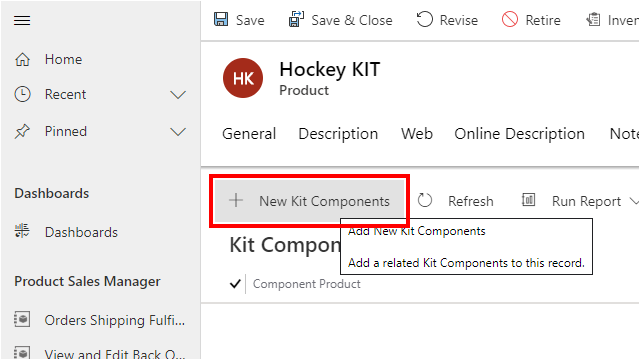Click the Run Report chart icon
Viewport: 640px width, 360px height.
tap(528, 200)
